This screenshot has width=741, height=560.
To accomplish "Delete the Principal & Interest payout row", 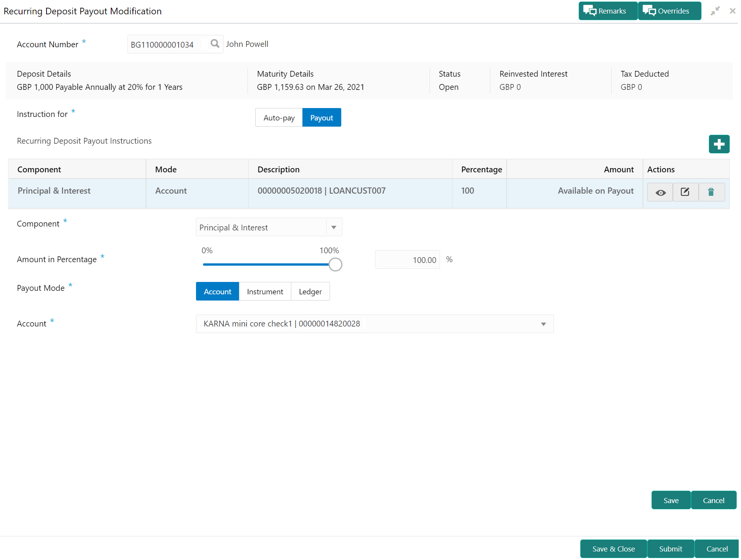I will point(711,192).
